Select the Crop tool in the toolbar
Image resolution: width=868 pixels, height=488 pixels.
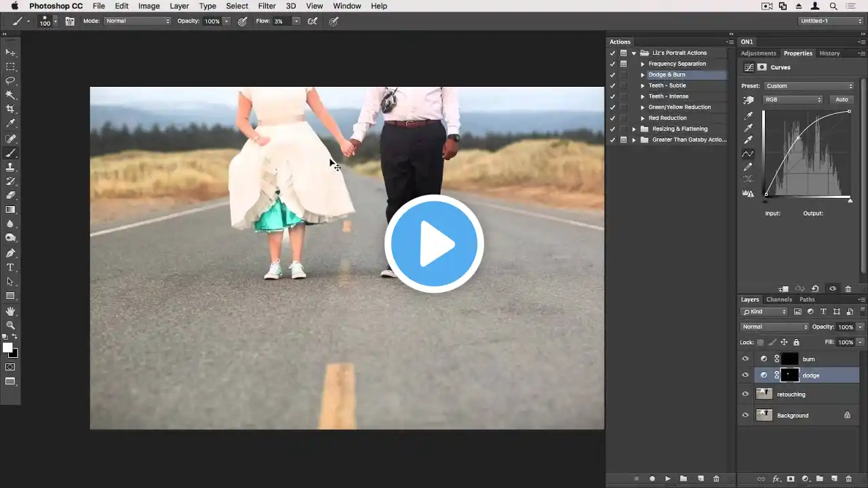point(10,109)
